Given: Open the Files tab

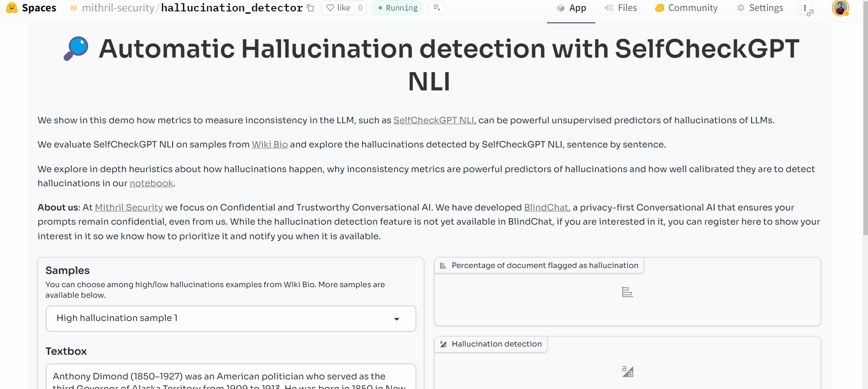Looking at the screenshot, I should click(621, 8).
